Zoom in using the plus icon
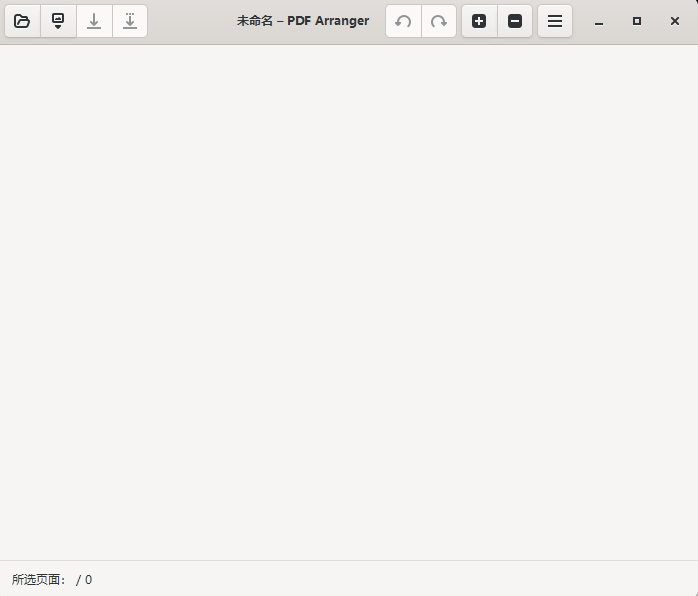Image resolution: width=698 pixels, height=596 pixels. tap(479, 21)
